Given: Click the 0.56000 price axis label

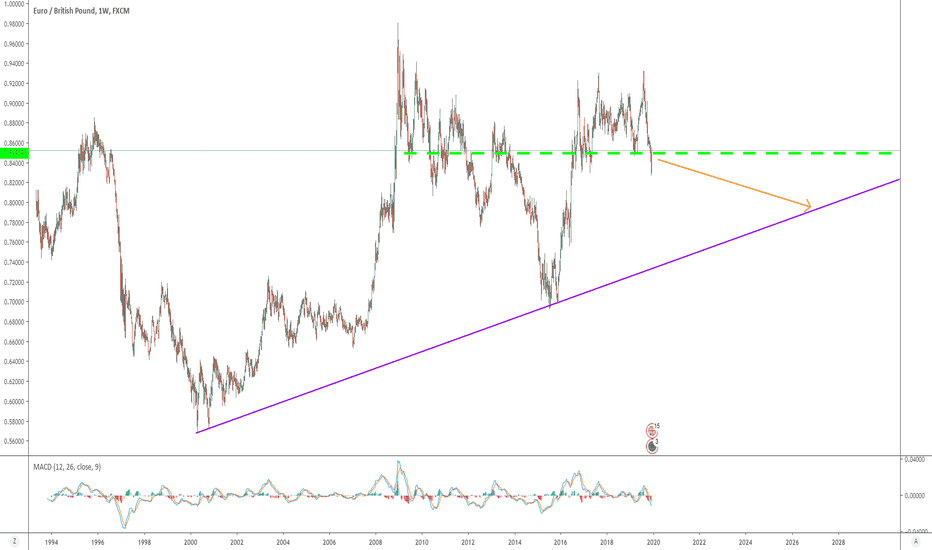Looking at the screenshot, I should 15,441.
